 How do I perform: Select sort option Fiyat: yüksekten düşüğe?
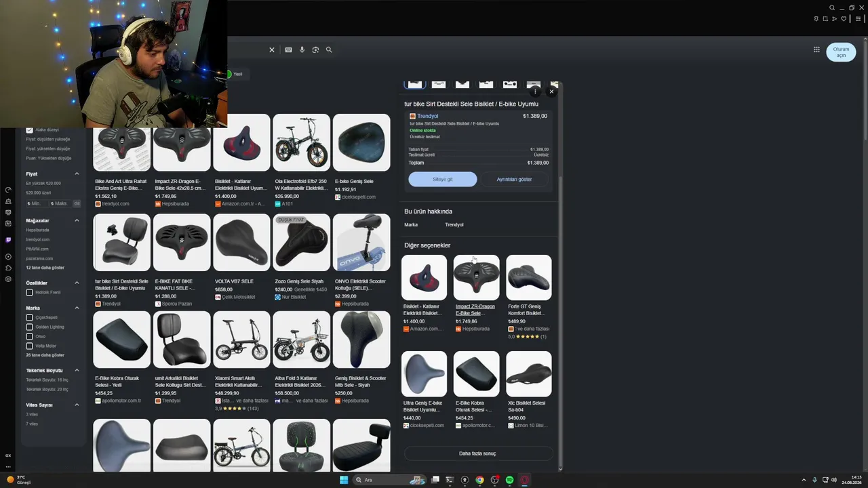[x=48, y=148]
